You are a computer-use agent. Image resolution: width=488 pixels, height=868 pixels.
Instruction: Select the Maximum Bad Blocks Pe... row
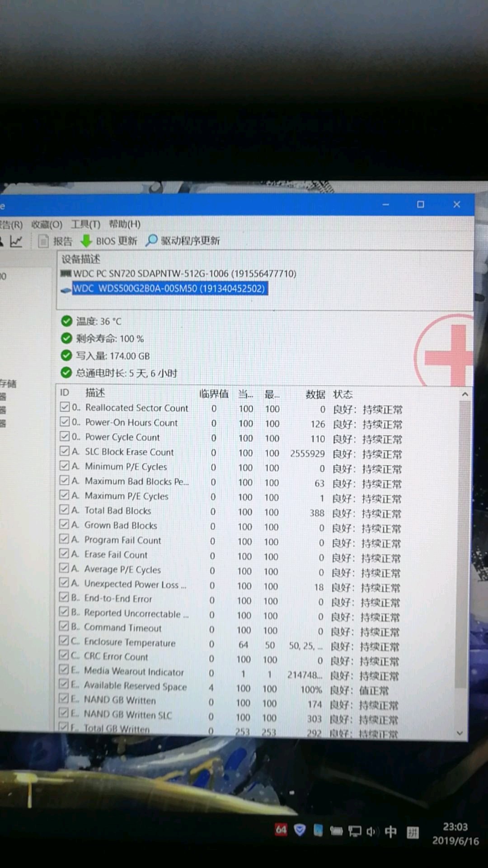point(230,482)
